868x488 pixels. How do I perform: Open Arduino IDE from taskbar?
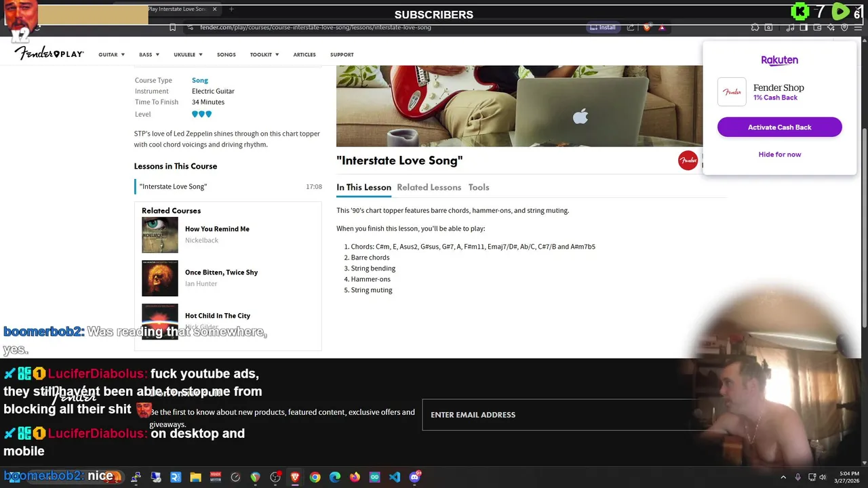pos(374,477)
